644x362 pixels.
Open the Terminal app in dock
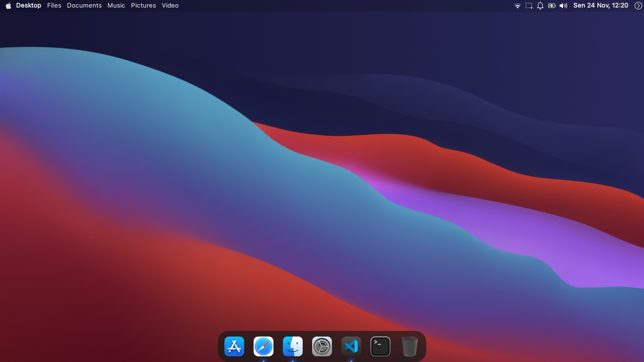[x=380, y=346]
